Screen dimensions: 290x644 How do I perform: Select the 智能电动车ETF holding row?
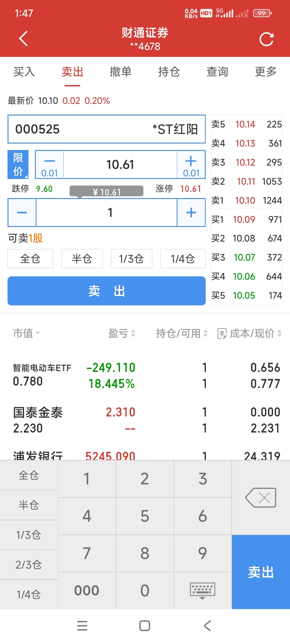pos(145,375)
